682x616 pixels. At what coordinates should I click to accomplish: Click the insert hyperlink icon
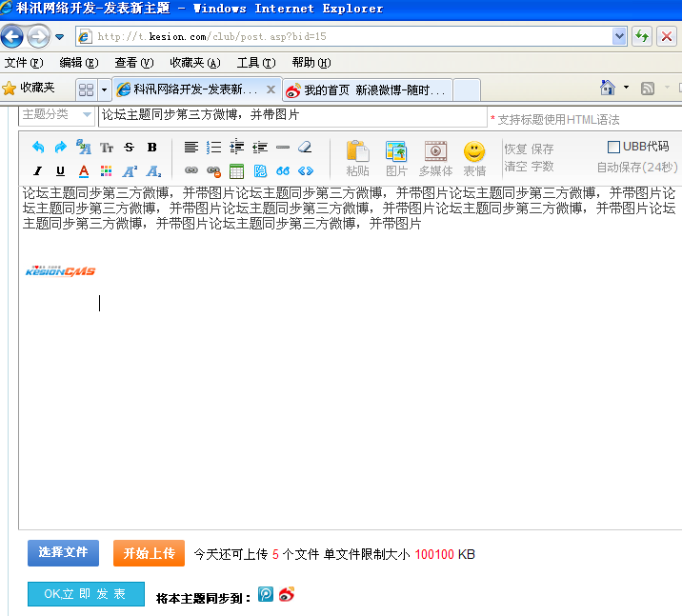click(191, 171)
